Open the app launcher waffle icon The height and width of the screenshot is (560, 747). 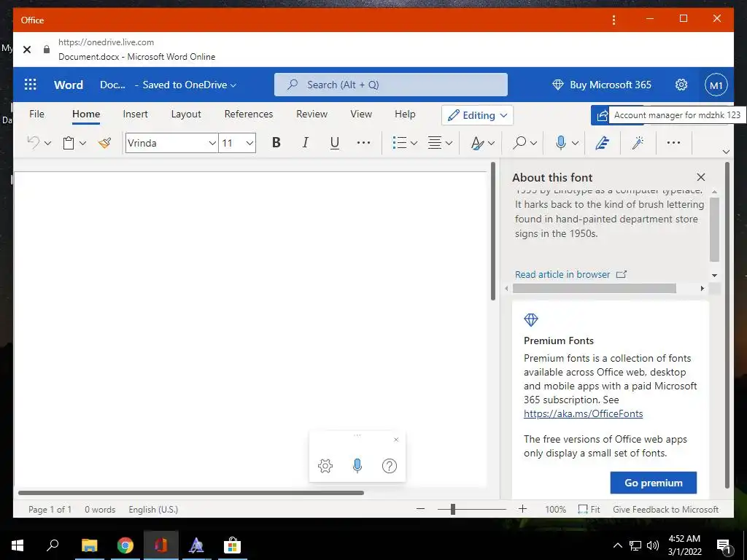30,85
